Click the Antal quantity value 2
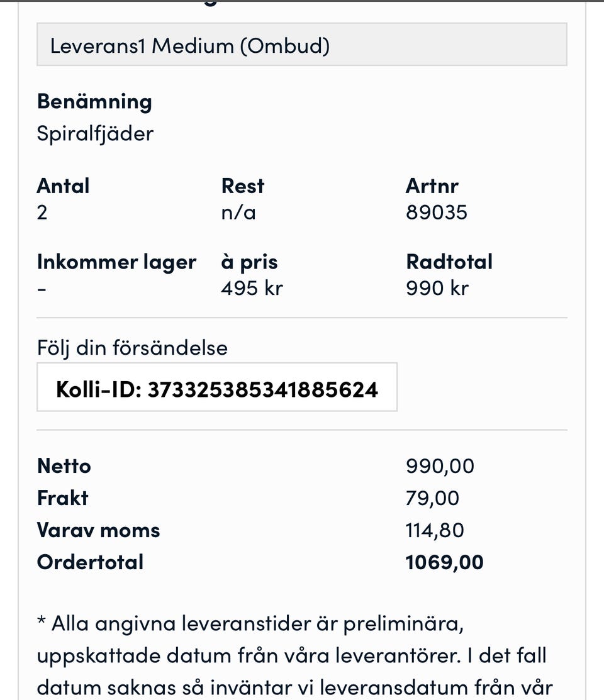Screen dimensions: 604x700 click(x=42, y=213)
